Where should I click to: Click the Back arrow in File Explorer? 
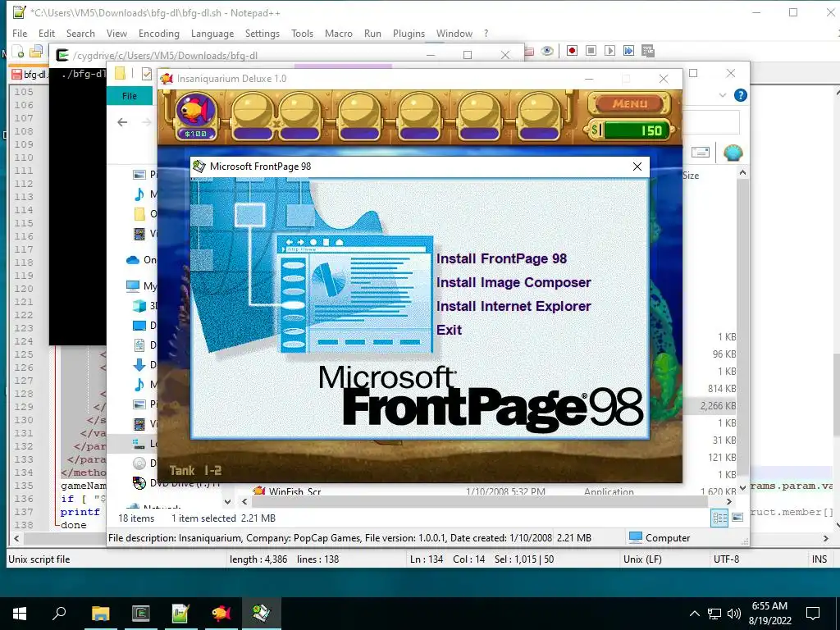(x=122, y=122)
